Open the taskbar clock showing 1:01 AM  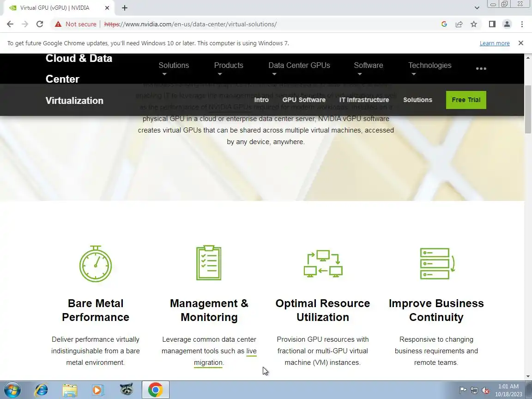[x=508, y=390]
